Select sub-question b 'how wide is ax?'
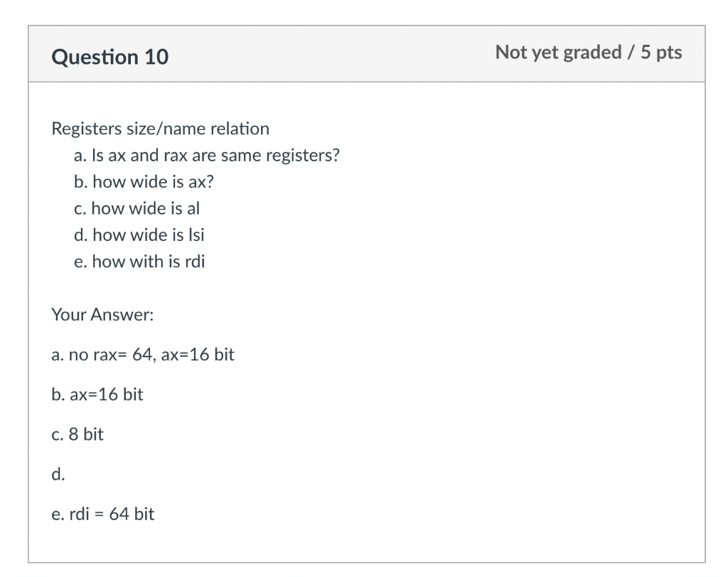728x577 pixels. point(144,181)
